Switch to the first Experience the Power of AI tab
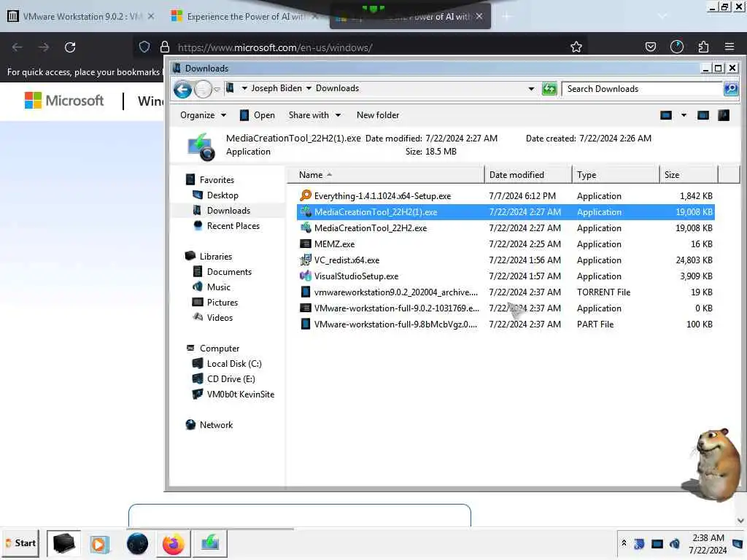The height and width of the screenshot is (560, 747). point(245,16)
